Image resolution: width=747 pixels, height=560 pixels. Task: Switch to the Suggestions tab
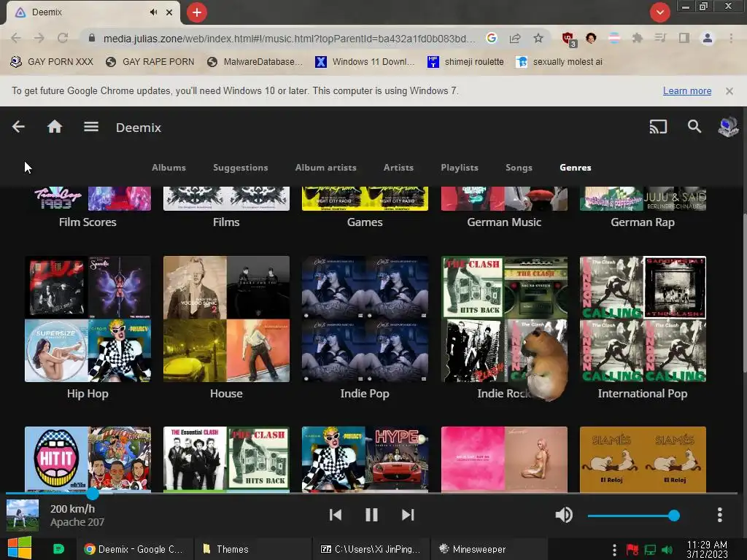[241, 168]
